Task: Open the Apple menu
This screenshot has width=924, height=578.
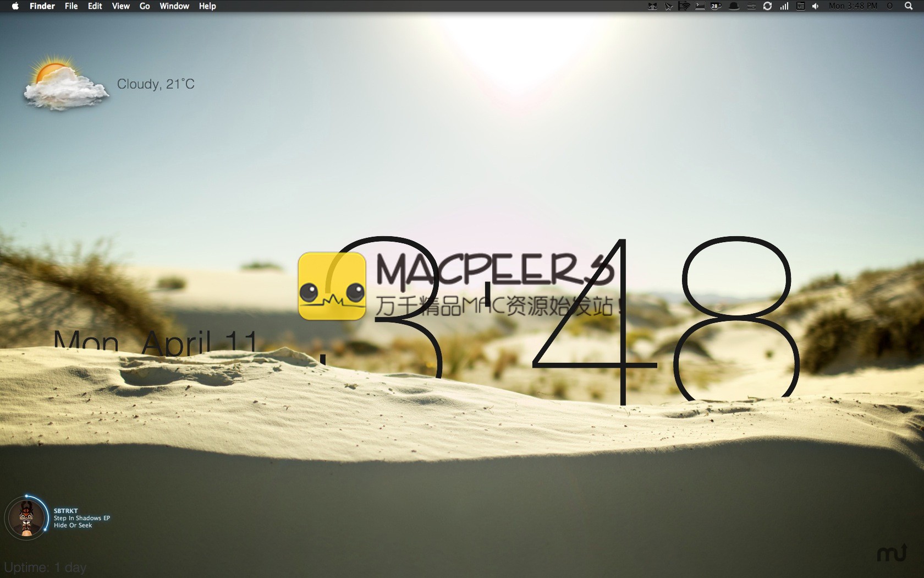Action: [15, 6]
